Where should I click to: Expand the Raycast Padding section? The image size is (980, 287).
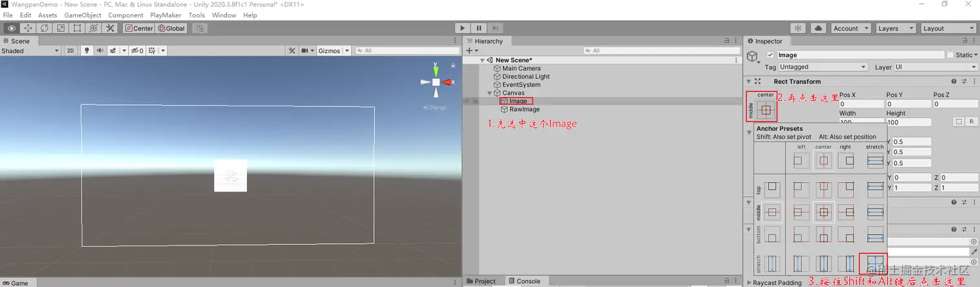[x=749, y=282]
